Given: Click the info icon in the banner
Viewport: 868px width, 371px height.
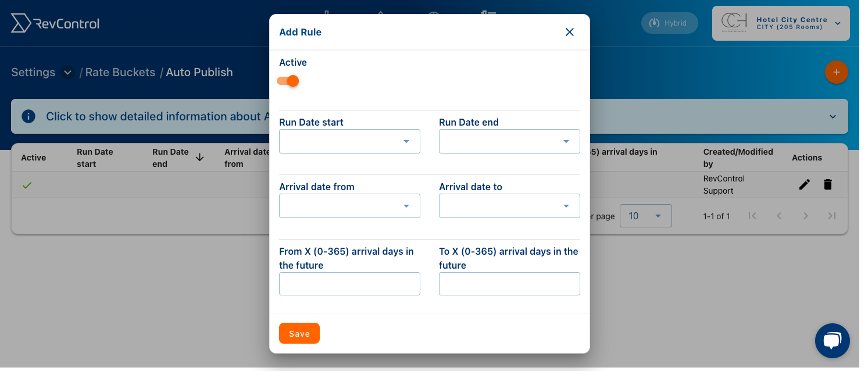Looking at the screenshot, I should (x=28, y=116).
